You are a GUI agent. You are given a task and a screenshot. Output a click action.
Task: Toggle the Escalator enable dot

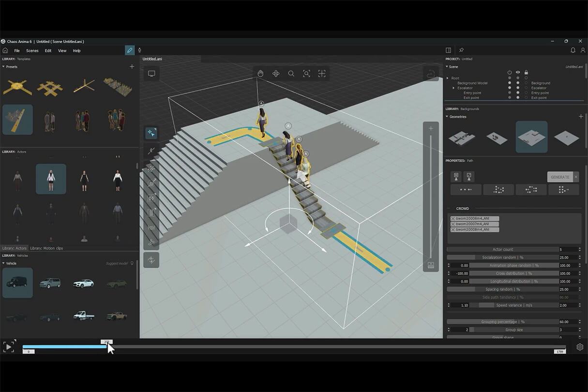(x=509, y=88)
